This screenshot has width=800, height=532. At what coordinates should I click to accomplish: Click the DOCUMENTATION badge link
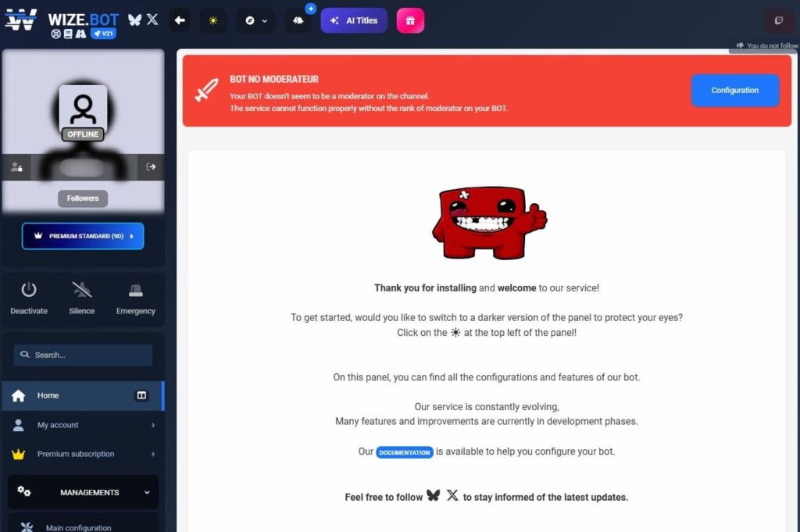pos(405,452)
